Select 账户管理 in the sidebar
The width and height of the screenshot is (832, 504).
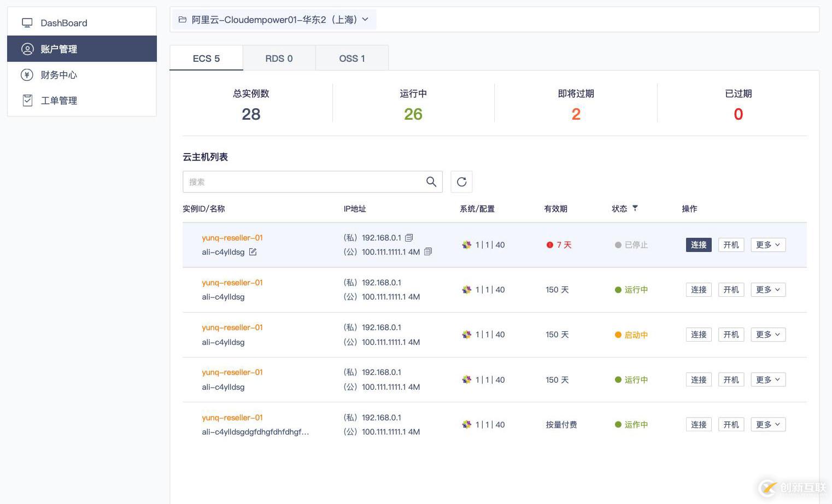tap(60, 49)
